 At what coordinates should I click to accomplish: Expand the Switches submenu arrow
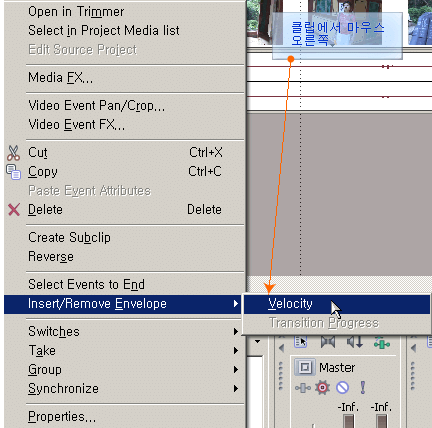click(x=236, y=332)
